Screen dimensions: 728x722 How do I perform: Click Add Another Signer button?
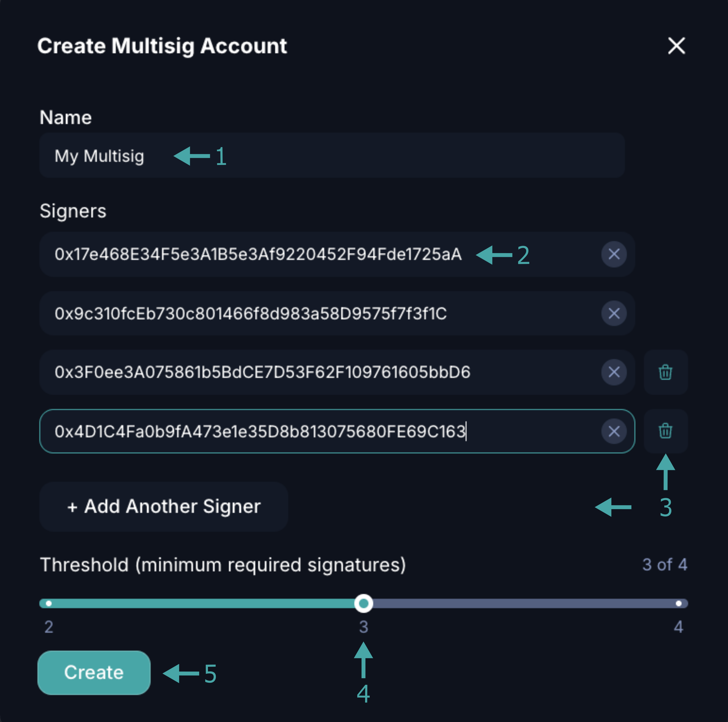164,506
